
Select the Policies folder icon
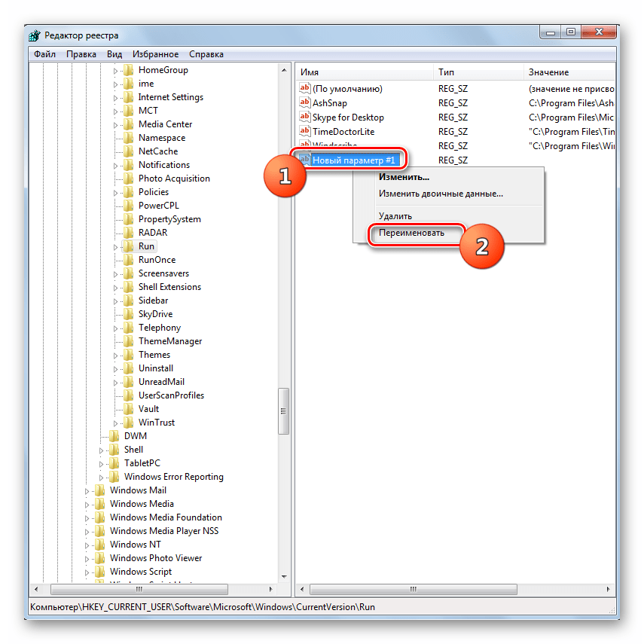tap(129, 192)
